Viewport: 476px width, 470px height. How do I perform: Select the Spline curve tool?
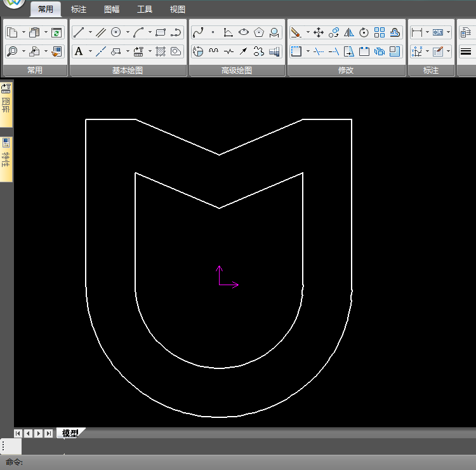(198, 32)
